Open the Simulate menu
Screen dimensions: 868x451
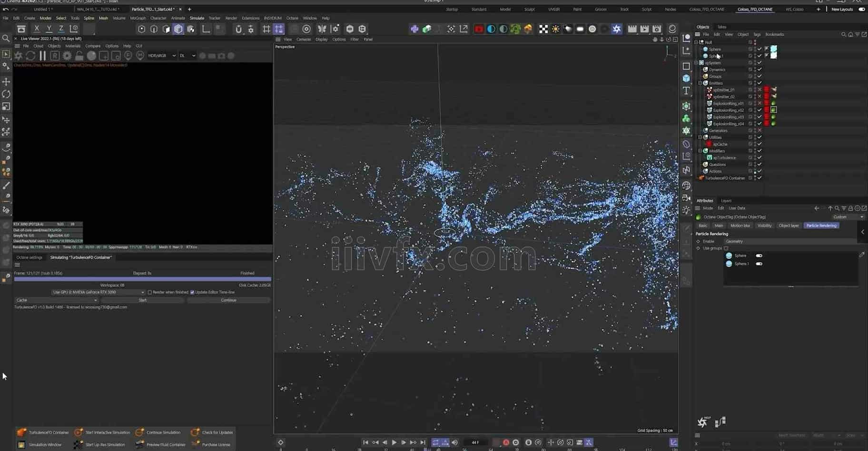click(197, 18)
